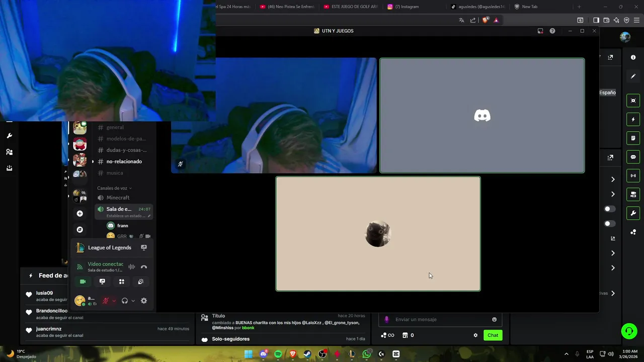Screen dimensions: 644x362
Task: Send the message with Chat button
Action: [493, 335]
